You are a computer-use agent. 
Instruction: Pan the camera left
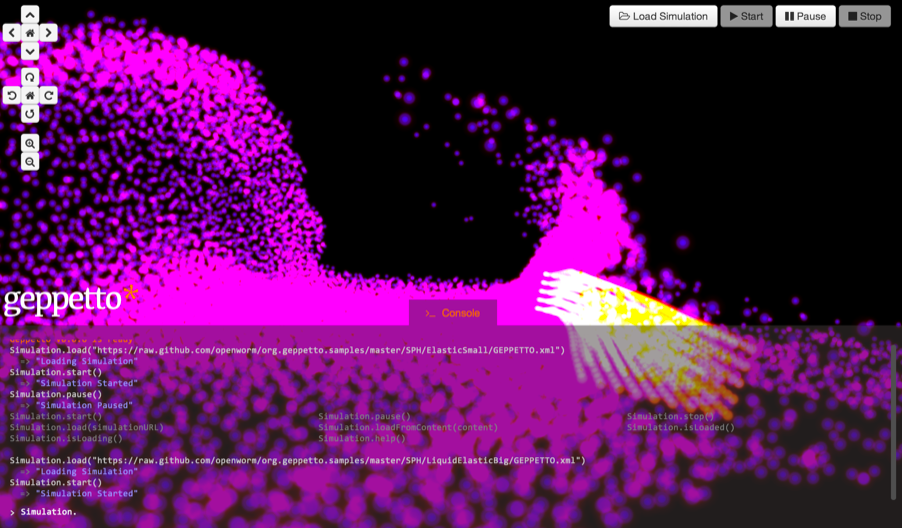[11, 33]
